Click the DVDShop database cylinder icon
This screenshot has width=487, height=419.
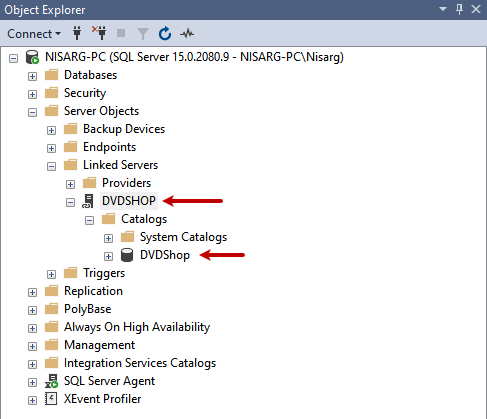[127, 255]
